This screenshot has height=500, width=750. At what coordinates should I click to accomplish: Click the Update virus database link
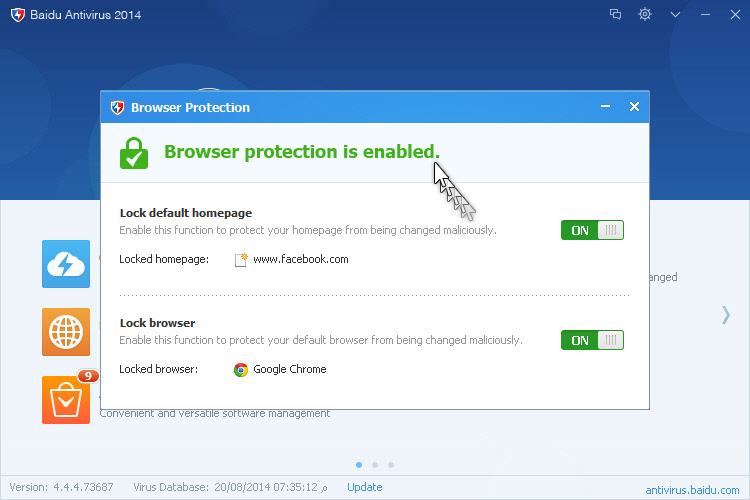pos(365,487)
